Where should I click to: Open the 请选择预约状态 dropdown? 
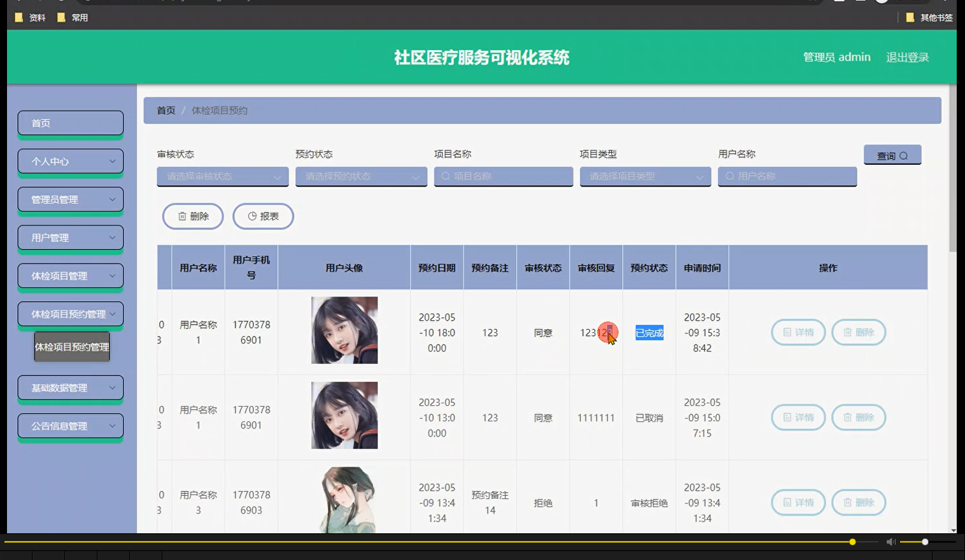361,176
